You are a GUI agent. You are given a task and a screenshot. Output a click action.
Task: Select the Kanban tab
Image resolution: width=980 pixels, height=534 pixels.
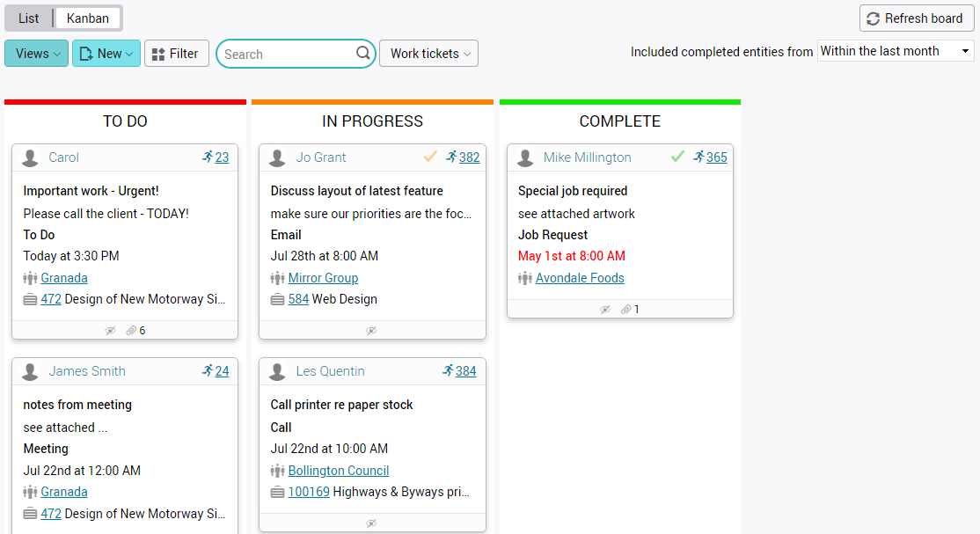(x=88, y=18)
